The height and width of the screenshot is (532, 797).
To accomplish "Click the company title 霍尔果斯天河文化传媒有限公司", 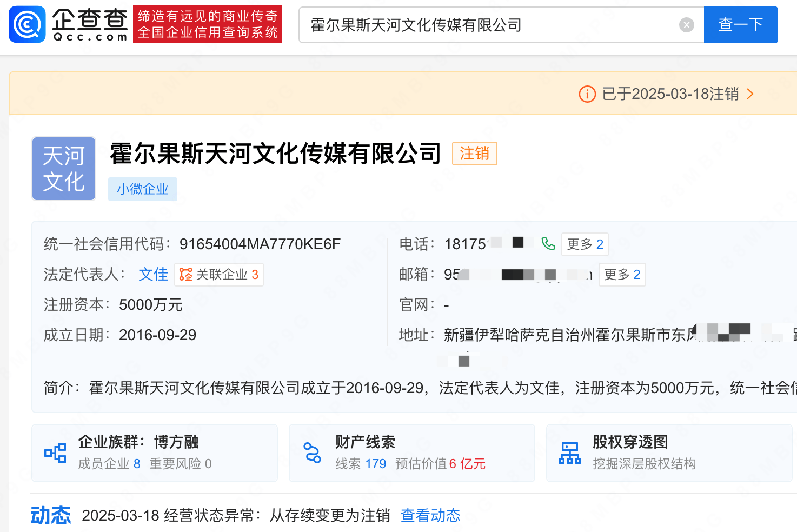I will tap(276, 154).
